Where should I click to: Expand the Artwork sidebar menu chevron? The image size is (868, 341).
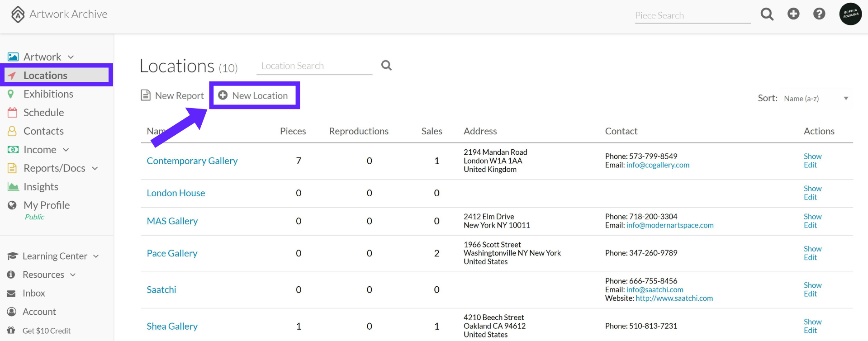(71, 57)
